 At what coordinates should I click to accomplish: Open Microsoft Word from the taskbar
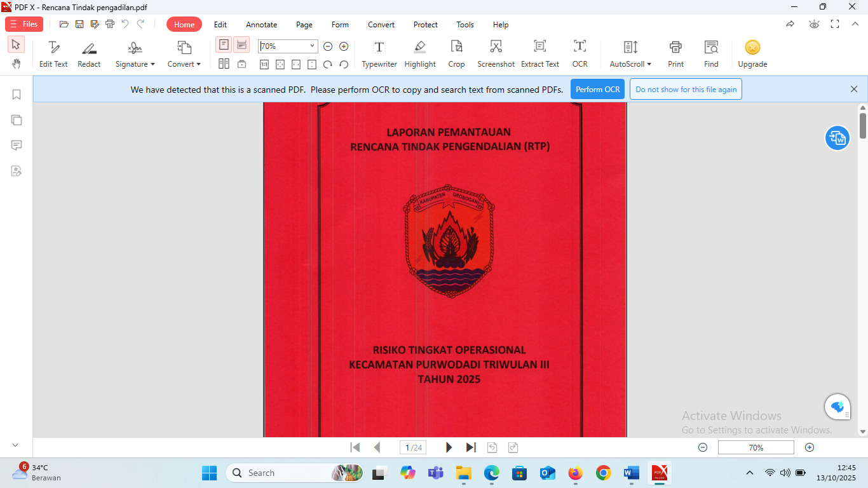pos(631,473)
